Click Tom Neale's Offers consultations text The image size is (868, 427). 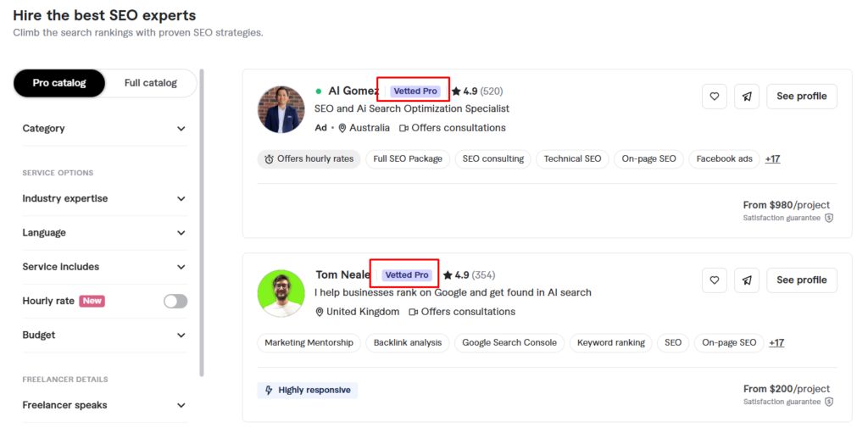point(468,312)
